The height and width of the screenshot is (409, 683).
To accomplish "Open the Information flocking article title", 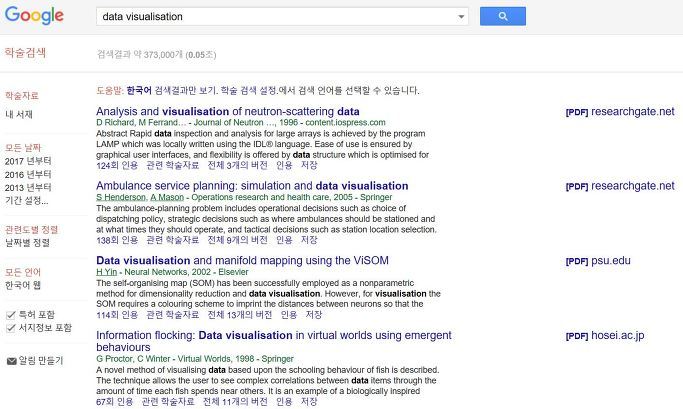I will [x=274, y=341].
